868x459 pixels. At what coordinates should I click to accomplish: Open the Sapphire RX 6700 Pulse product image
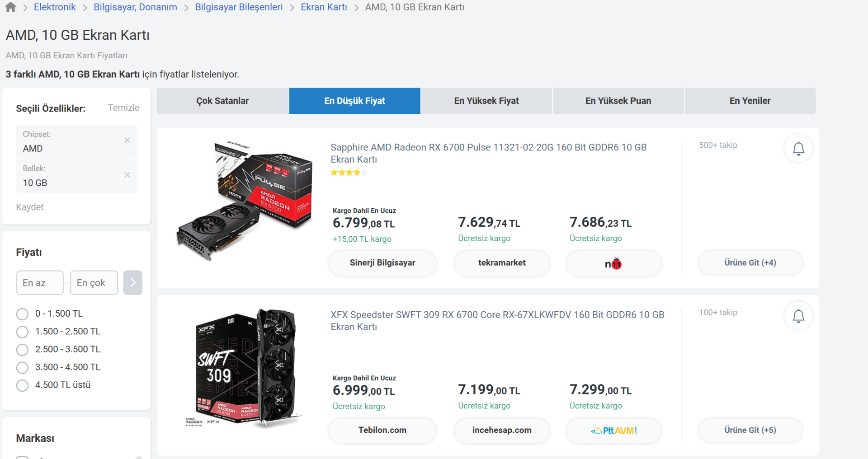(x=245, y=201)
